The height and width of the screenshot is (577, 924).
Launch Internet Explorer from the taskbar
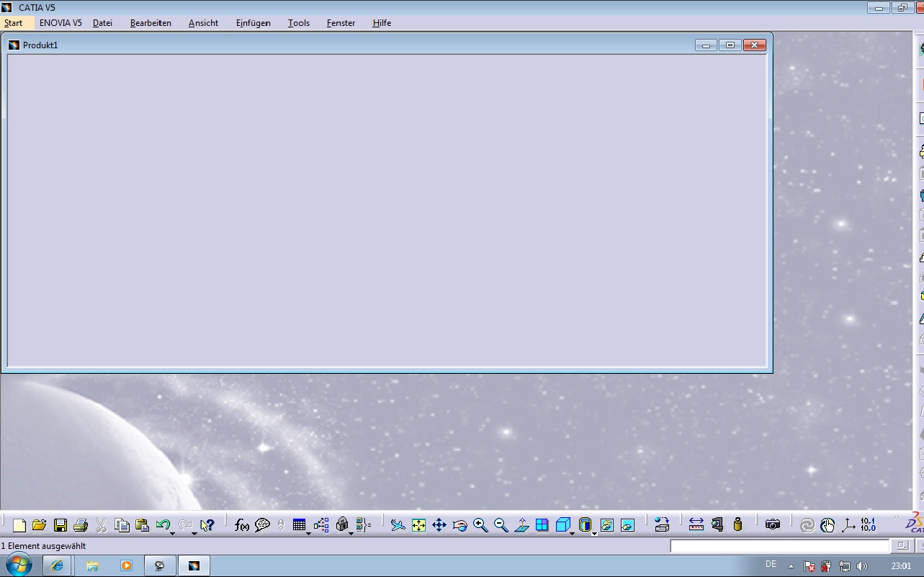(x=57, y=566)
